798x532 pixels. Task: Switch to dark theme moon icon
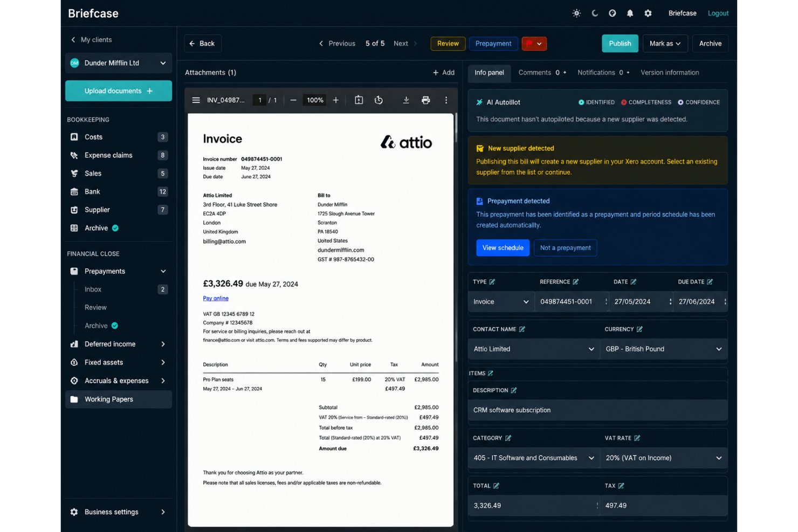pos(595,13)
